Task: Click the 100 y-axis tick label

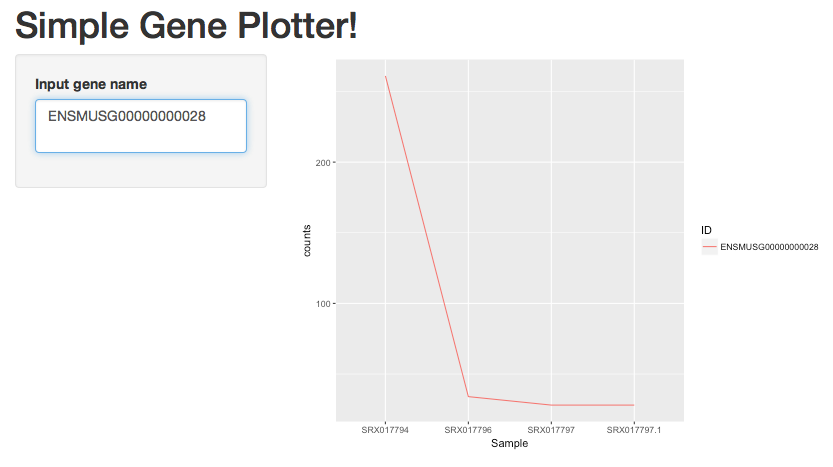Action: pyautogui.click(x=323, y=304)
